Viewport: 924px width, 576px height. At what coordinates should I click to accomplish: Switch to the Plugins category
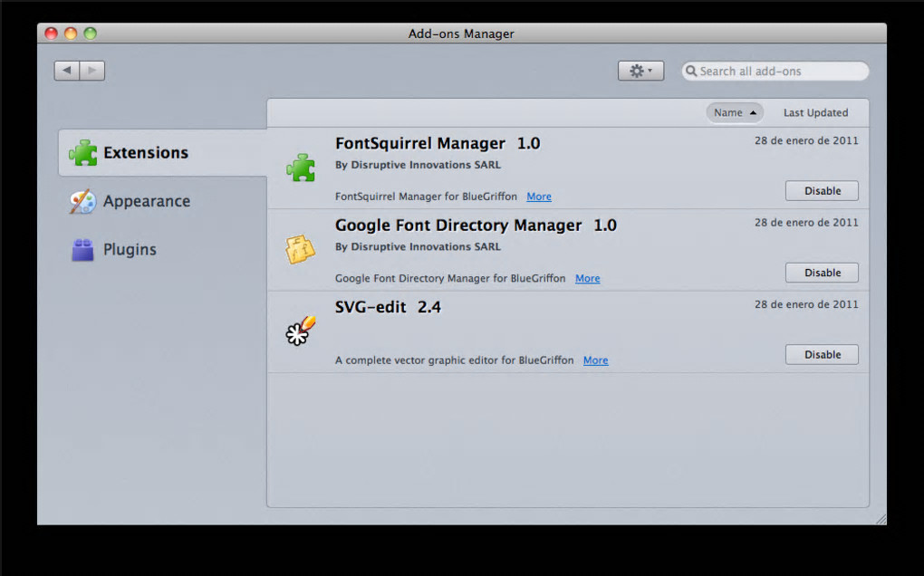point(130,250)
